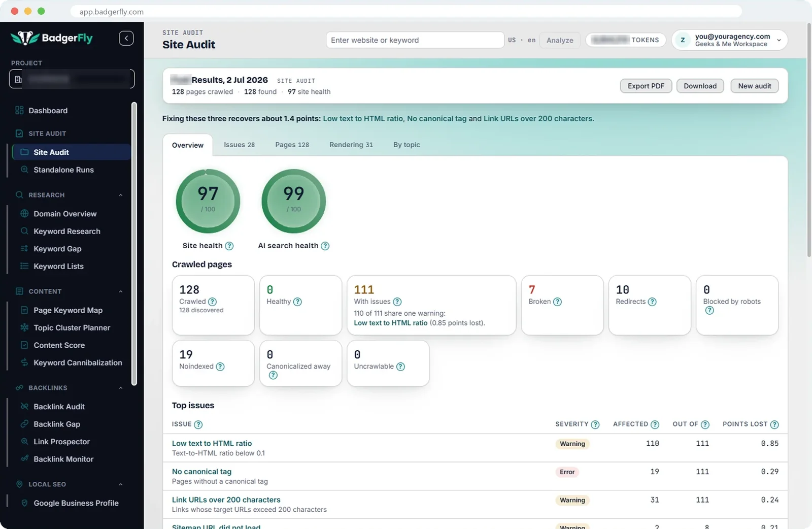Switch to the Issues 28 tab
Viewport: 812px width, 529px height.
point(240,145)
